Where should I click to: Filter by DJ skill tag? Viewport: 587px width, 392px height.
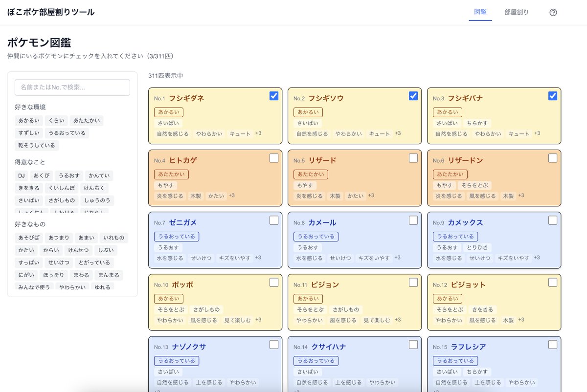click(x=22, y=175)
